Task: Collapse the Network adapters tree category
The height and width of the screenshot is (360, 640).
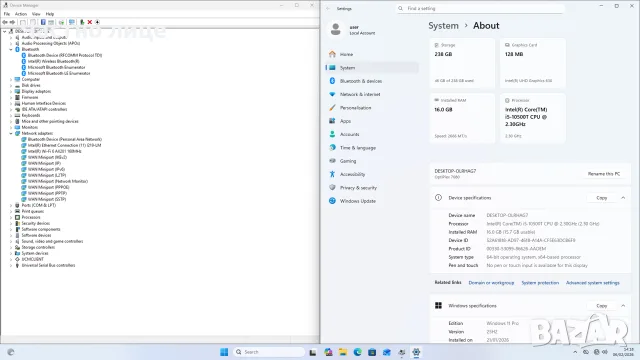Action: pos(11,133)
